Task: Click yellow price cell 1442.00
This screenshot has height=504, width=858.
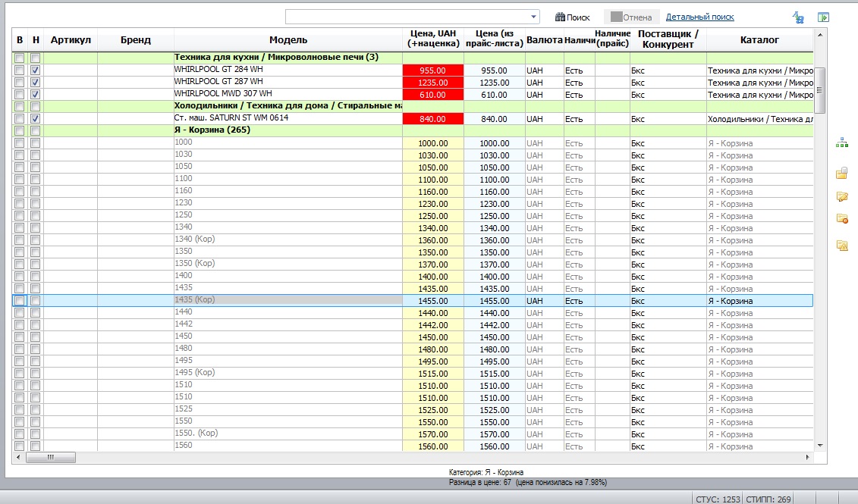Action: pyautogui.click(x=433, y=324)
